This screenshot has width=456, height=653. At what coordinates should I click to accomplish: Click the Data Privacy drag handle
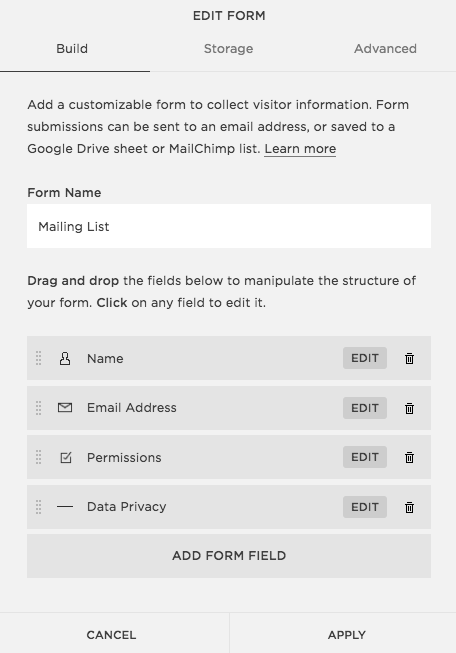[x=38, y=507]
